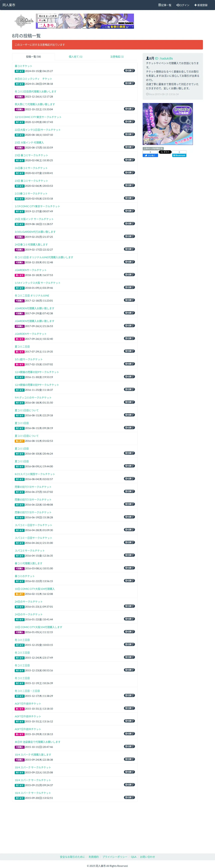Open 記事一覧 in the top navbar
Image resolution: width=215 pixels, height=868 pixels.
tap(165, 5)
